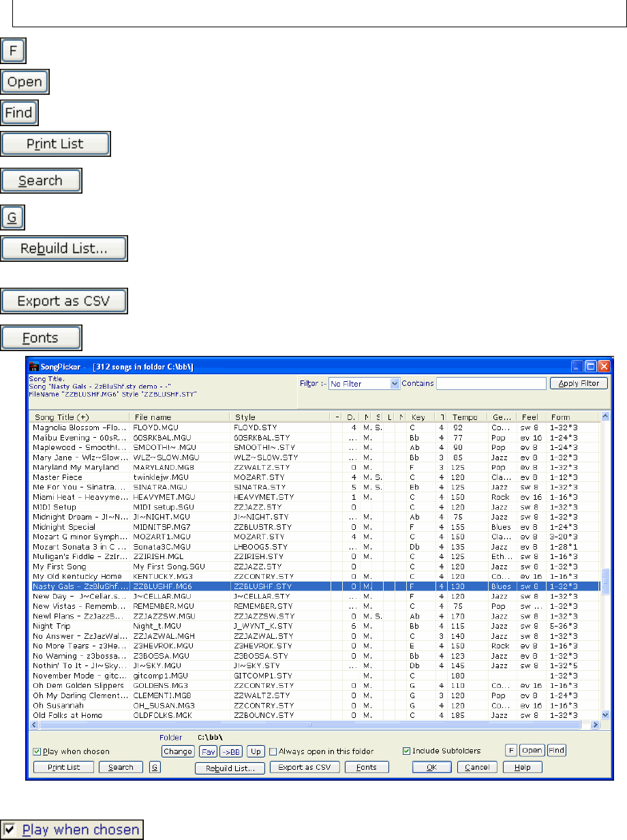Click the vertical scrollbar up arrow
Viewport: 627px width, 840px height.
point(604,417)
